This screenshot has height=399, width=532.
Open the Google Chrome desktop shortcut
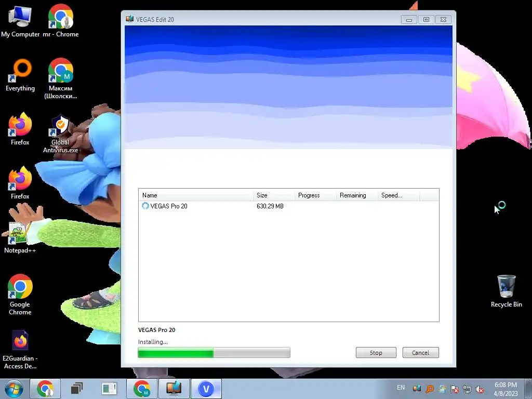[20, 295]
